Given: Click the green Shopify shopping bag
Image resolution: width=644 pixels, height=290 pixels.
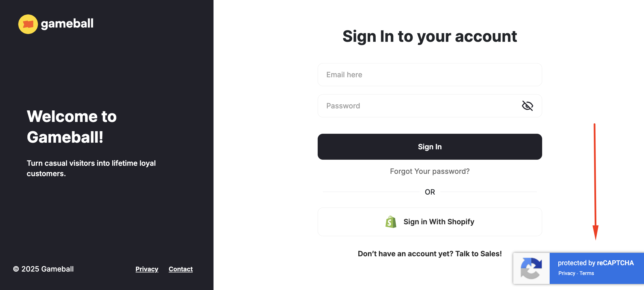Looking at the screenshot, I should tap(390, 221).
